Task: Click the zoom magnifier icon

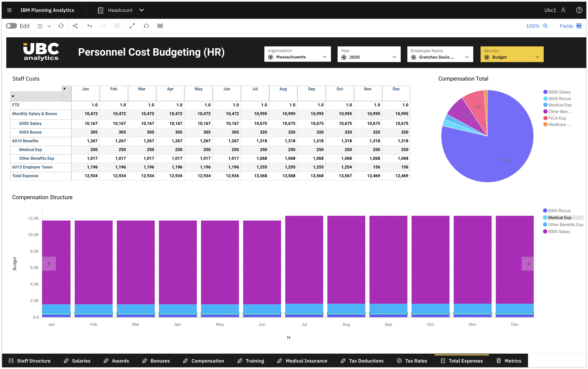Action: [x=545, y=26]
